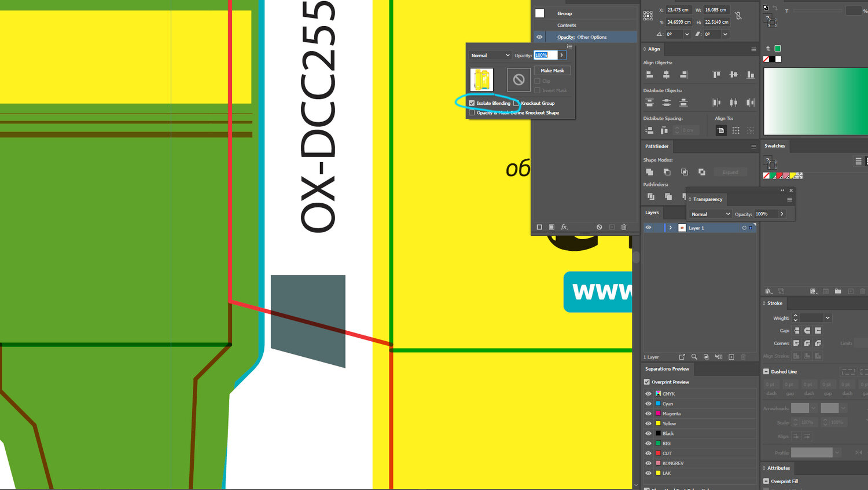
Task: Select green swatch in Swatches panel
Action: coord(774,175)
